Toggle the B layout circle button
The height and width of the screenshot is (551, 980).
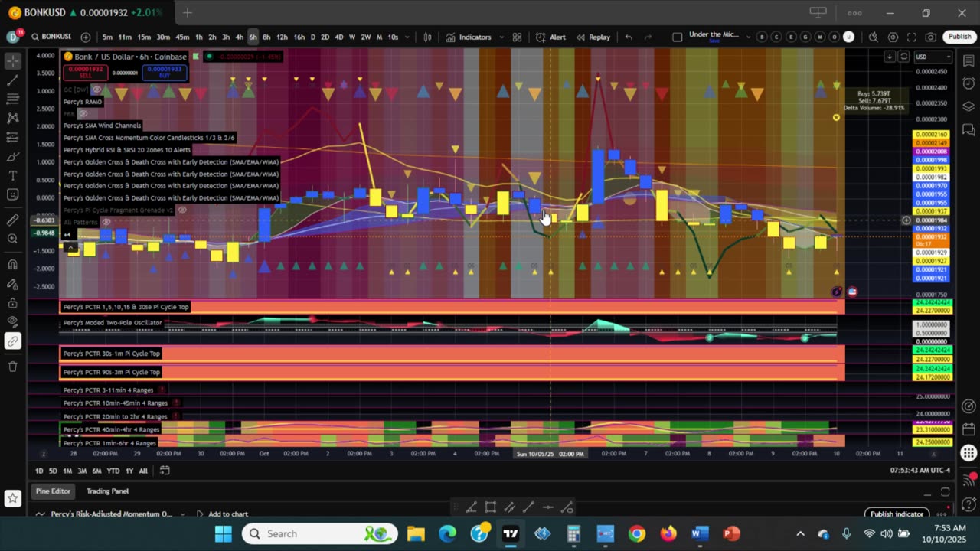[x=762, y=37]
